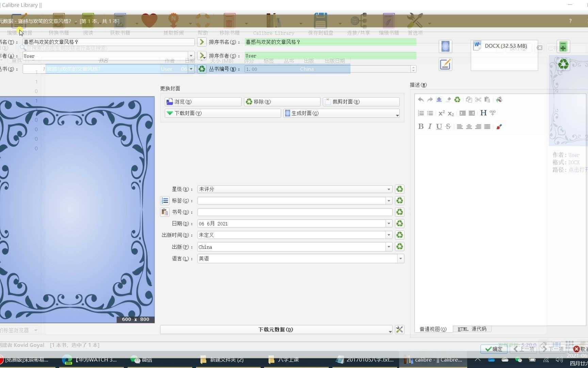Paste identifier from clipboard icon
This screenshot has width=588, height=368.
165,212
